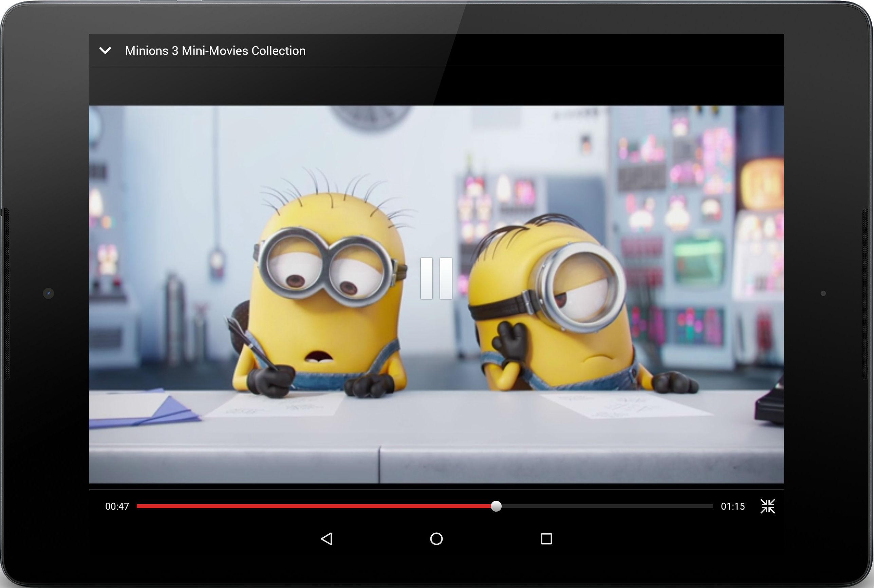Click the seek bar's round handle

[x=496, y=506]
